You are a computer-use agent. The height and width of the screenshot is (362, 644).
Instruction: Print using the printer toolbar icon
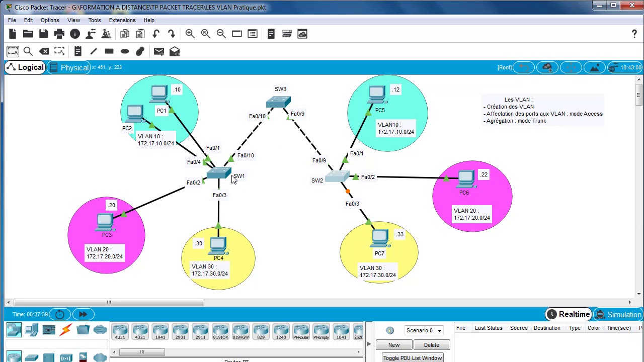(59, 34)
